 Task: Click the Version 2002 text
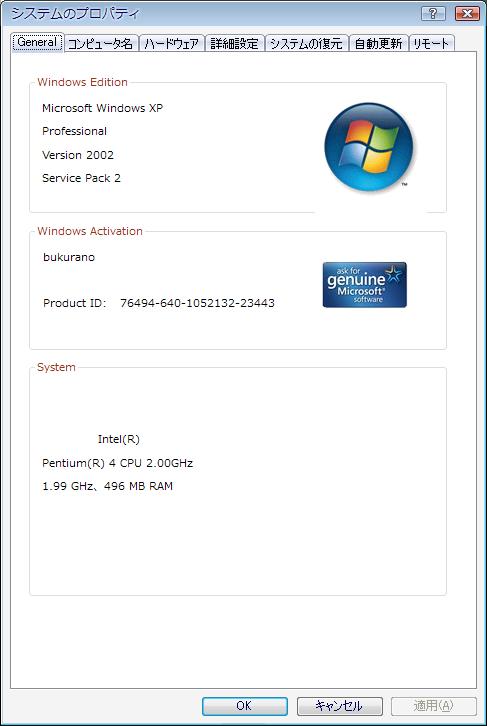click(78, 155)
